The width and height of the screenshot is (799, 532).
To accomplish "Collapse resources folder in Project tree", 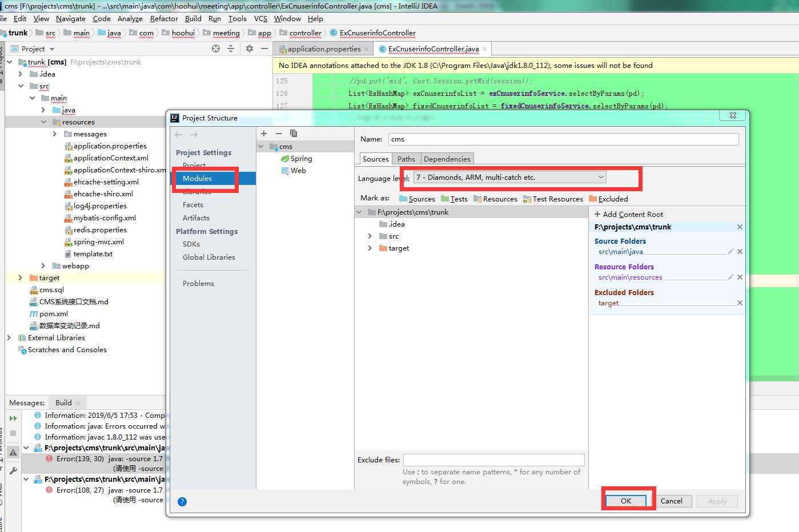I will point(43,122).
